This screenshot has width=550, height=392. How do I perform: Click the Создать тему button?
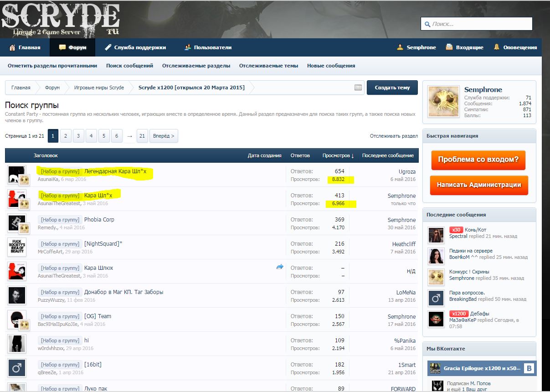[x=392, y=88]
